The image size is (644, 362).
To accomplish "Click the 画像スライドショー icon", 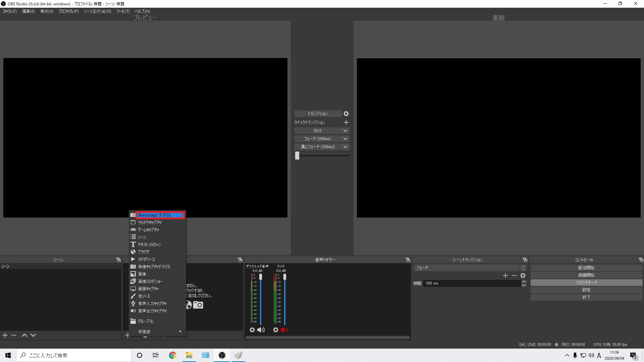I will 133,281.
